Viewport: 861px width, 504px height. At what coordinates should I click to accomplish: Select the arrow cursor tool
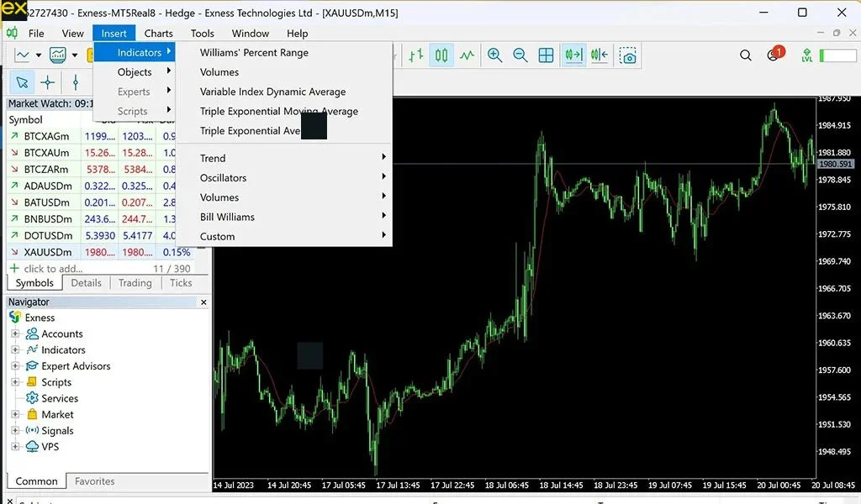(22, 82)
